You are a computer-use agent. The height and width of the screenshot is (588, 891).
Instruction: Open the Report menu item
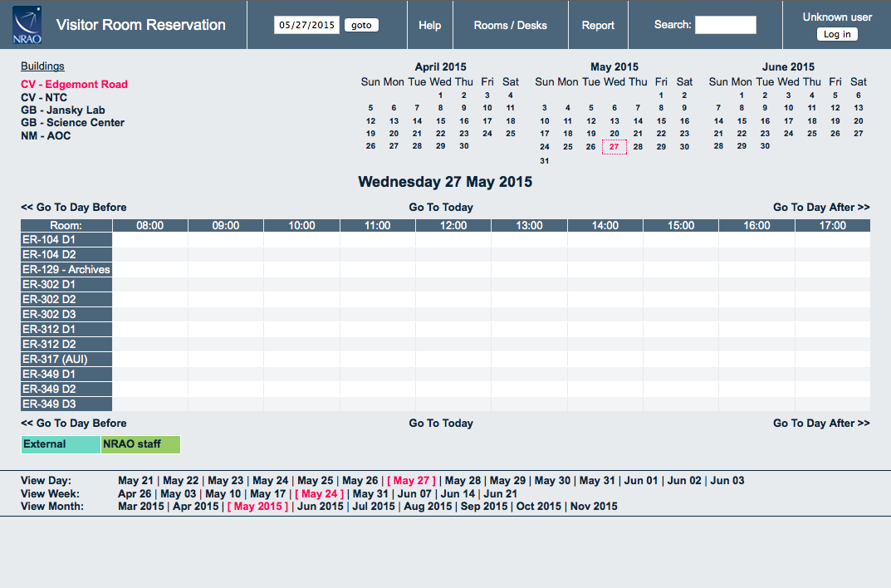click(598, 25)
